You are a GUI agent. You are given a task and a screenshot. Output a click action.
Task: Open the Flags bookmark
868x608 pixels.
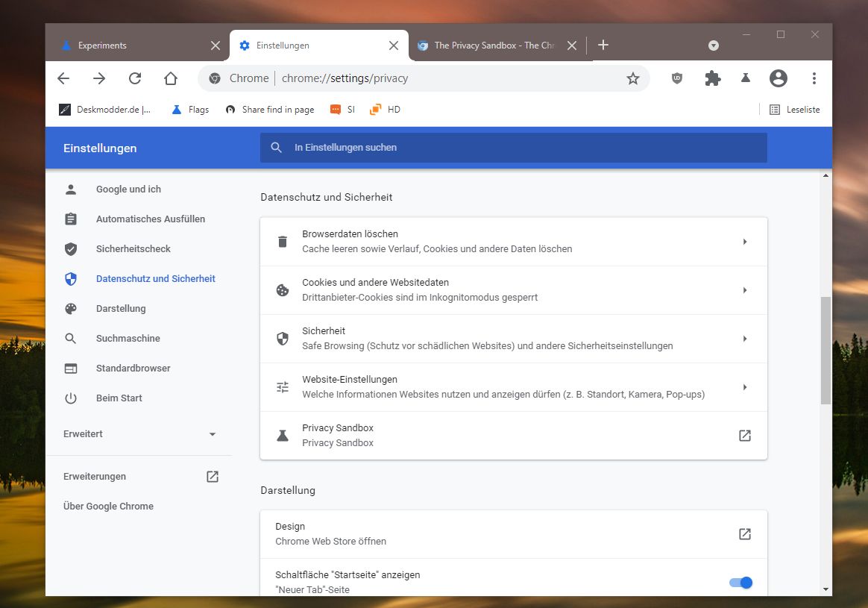coord(190,110)
